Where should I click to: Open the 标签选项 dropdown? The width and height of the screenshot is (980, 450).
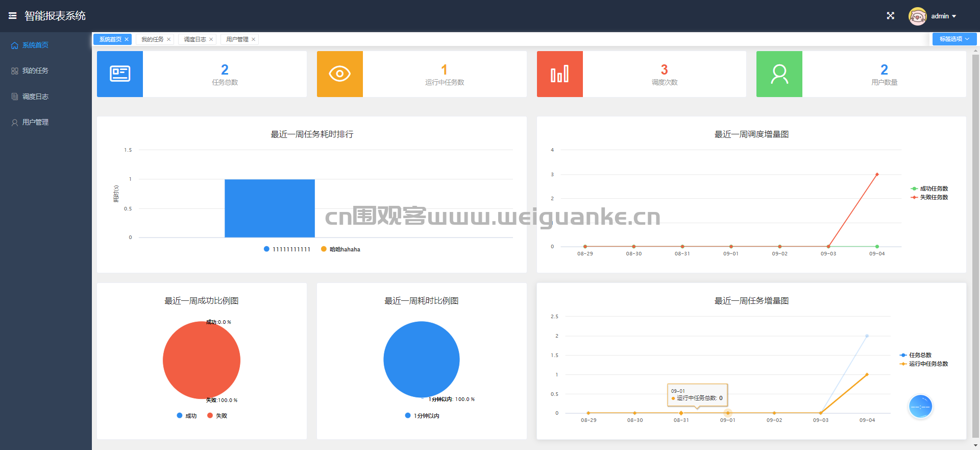(954, 39)
